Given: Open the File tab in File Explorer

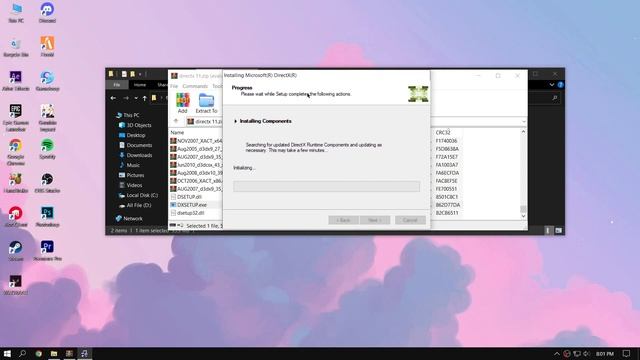Looking at the screenshot, I should pyautogui.click(x=117, y=85).
